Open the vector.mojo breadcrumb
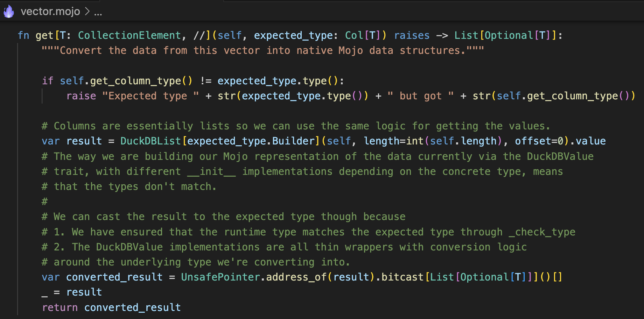The width and height of the screenshot is (644, 319). coord(50,12)
